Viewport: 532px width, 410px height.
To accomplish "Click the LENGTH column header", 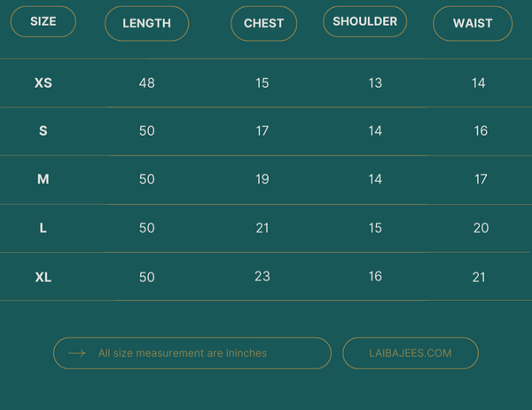I will coord(146,24).
